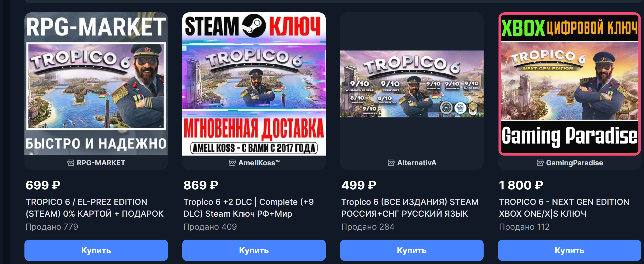
Task: Click Купить for Next Gen Xbox edition
Action: pos(569,250)
